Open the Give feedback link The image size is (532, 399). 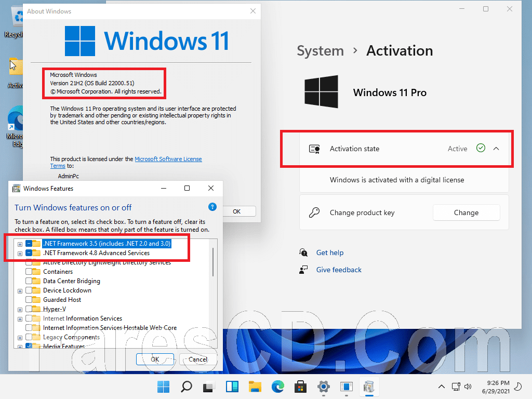click(339, 270)
